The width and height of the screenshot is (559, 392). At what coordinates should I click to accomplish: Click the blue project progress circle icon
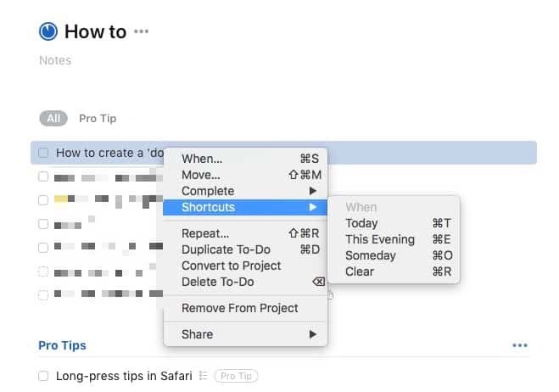[x=48, y=31]
